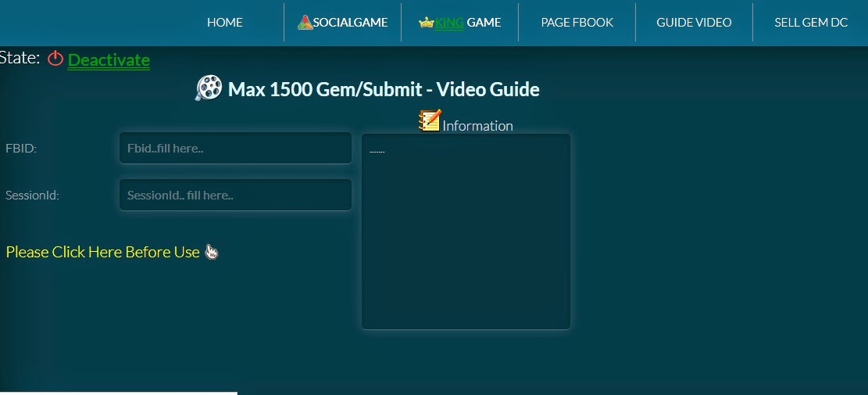
Task: Open the PAGE FBOOK menu item
Action: click(x=577, y=23)
